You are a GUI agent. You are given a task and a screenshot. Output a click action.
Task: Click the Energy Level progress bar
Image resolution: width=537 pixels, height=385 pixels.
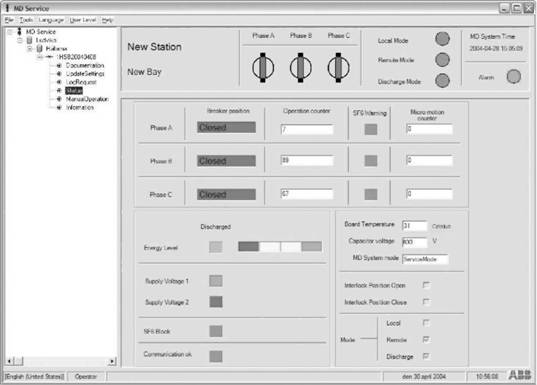point(280,246)
